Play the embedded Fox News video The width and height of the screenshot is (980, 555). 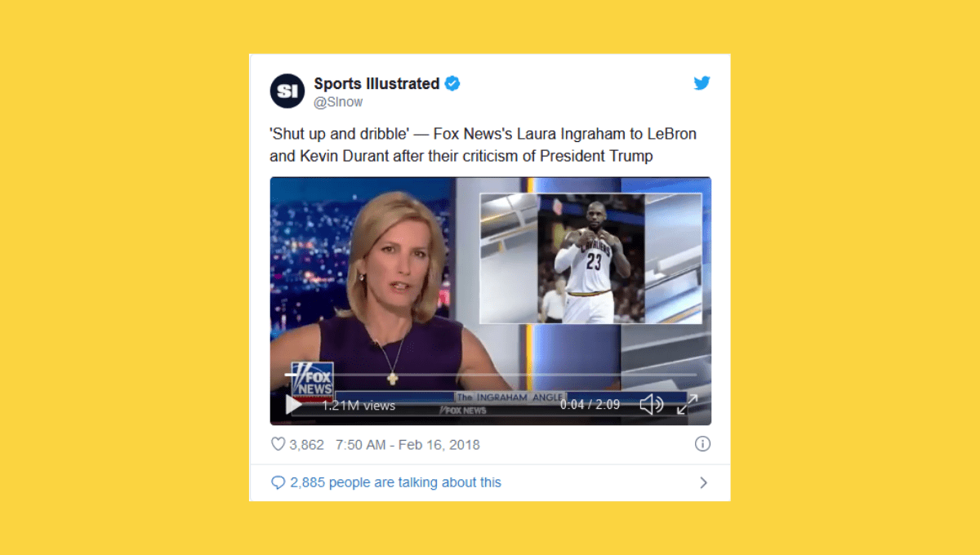pyautogui.click(x=293, y=404)
